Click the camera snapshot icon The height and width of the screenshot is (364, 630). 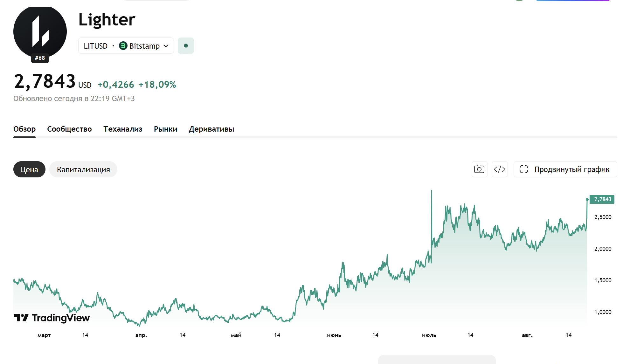point(479,169)
